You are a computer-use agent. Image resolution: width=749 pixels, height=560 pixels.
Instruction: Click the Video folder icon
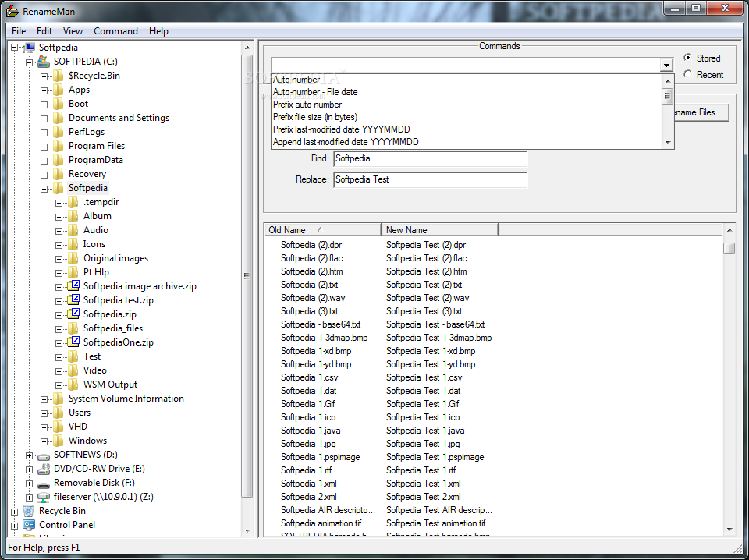[x=73, y=370]
